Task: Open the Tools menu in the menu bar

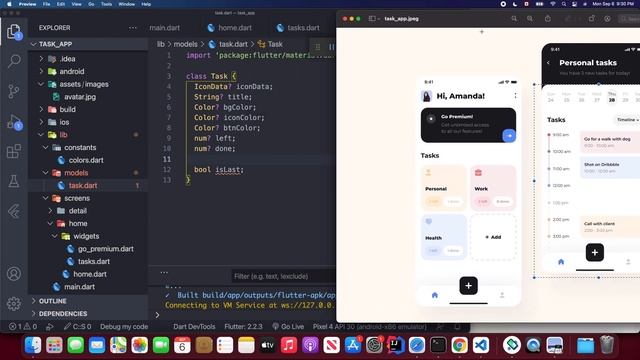Action: 106,4
